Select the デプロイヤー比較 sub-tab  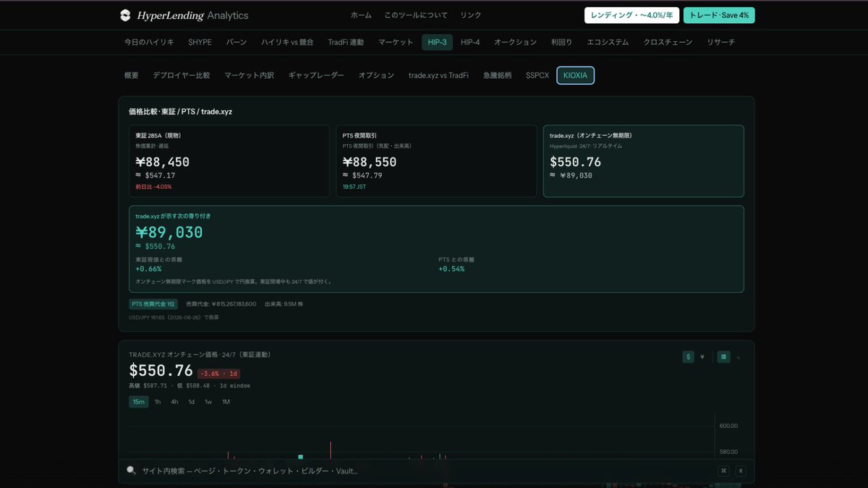point(181,75)
